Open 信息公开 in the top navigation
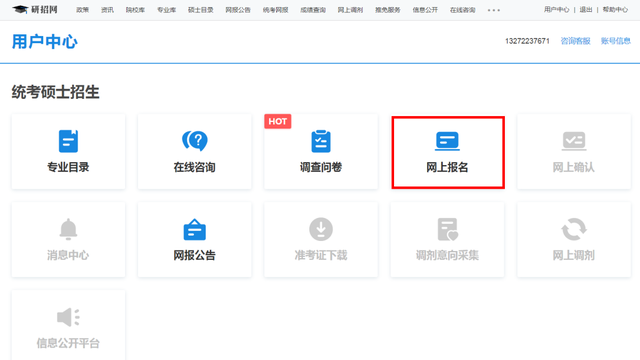 (x=425, y=10)
